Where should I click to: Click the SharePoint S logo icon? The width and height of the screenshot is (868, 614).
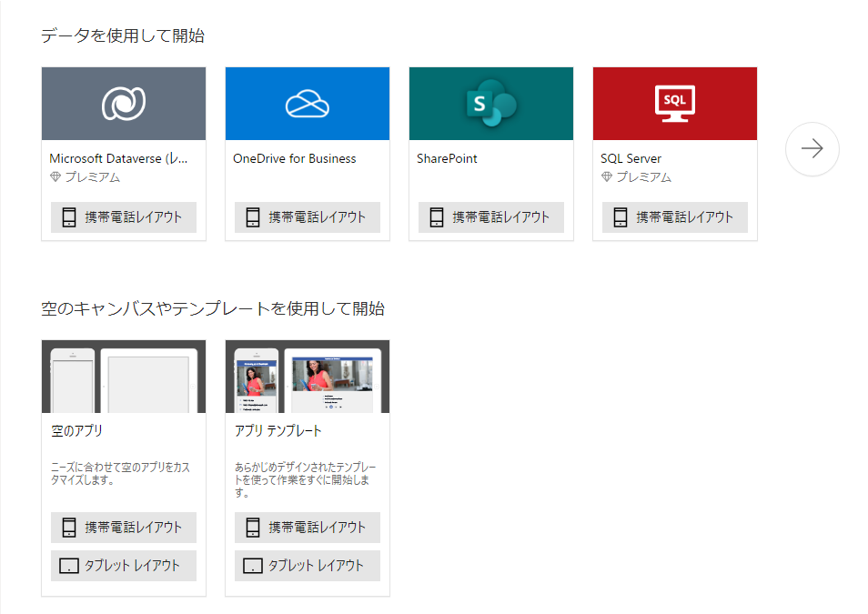[491, 103]
